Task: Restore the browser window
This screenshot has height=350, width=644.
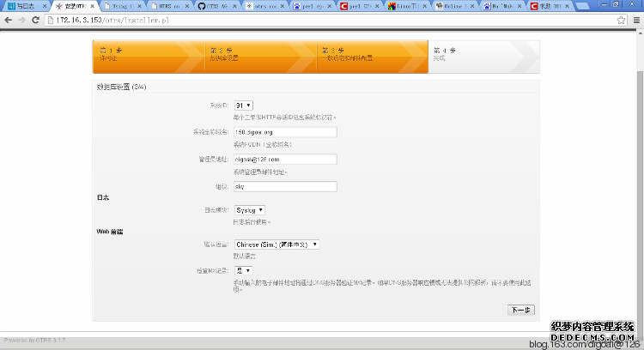Action: pos(616,4)
